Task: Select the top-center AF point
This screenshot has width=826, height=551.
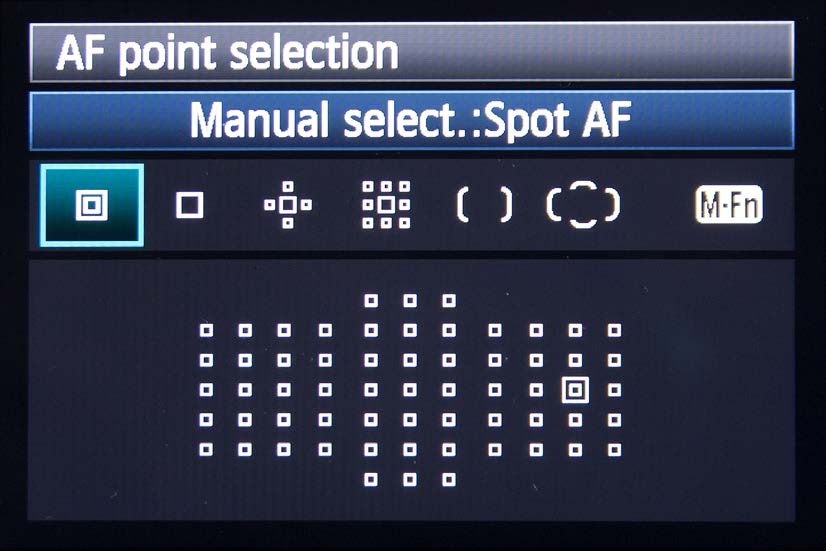Action: click(410, 299)
